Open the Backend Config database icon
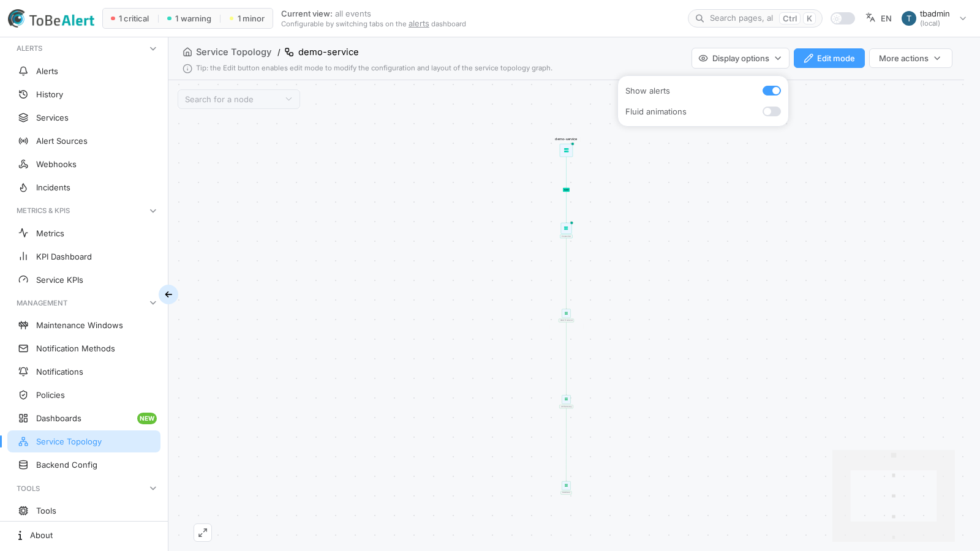This screenshot has width=980, height=551. pyautogui.click(x=23, y=465)
